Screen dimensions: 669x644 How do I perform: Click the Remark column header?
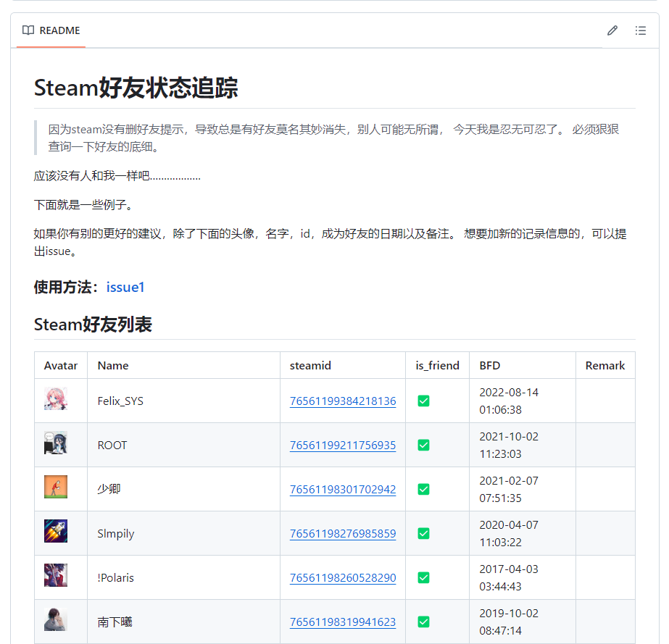(605, 366)
